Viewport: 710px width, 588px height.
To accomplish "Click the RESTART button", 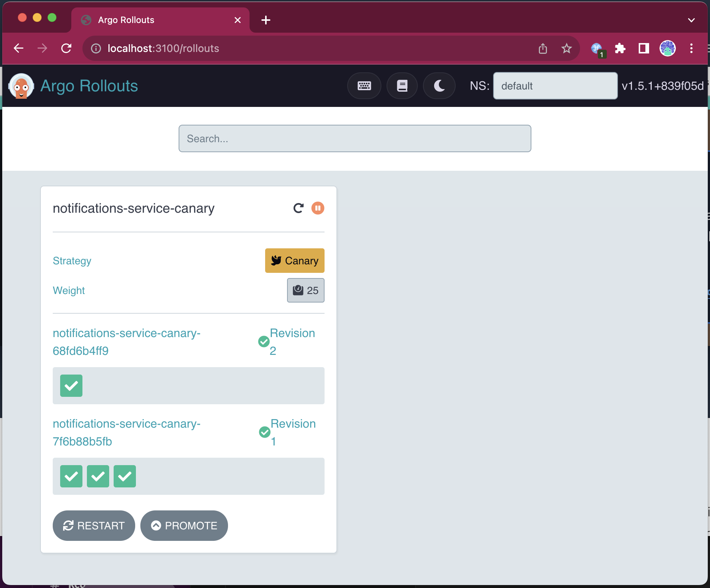I will (94, 526).
